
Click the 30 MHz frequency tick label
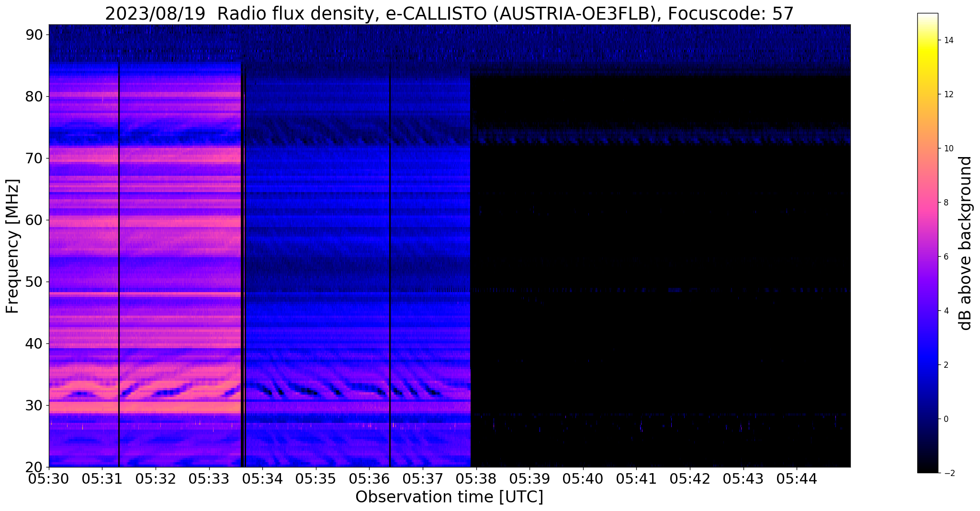35,405
